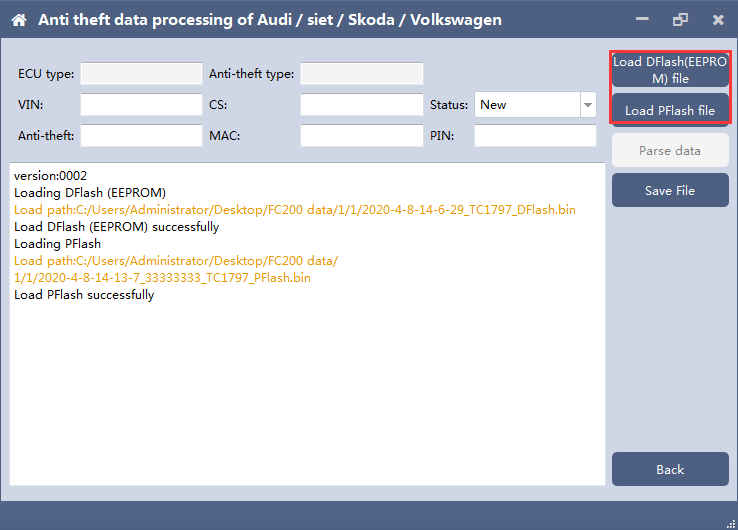Image resolution: width=738 pixels, height=530 pixels.
Task: Click the Back button
Action: tap(670, 469)
